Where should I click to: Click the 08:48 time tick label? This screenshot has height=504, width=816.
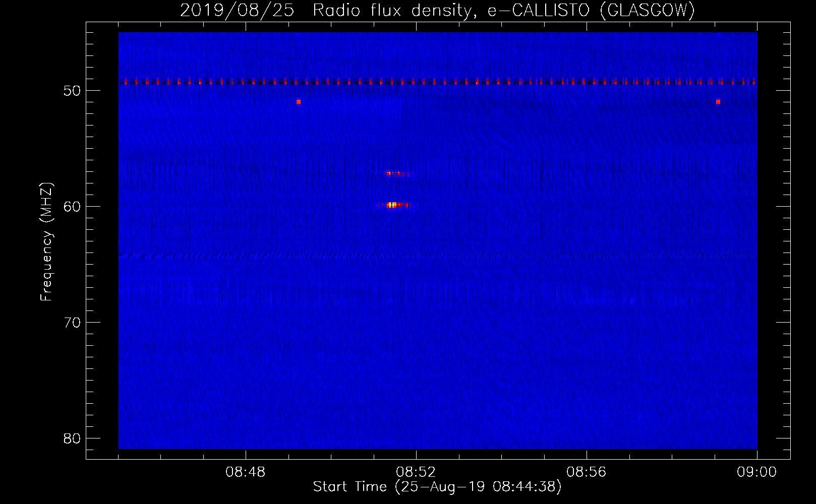click(x=246, y=472)
